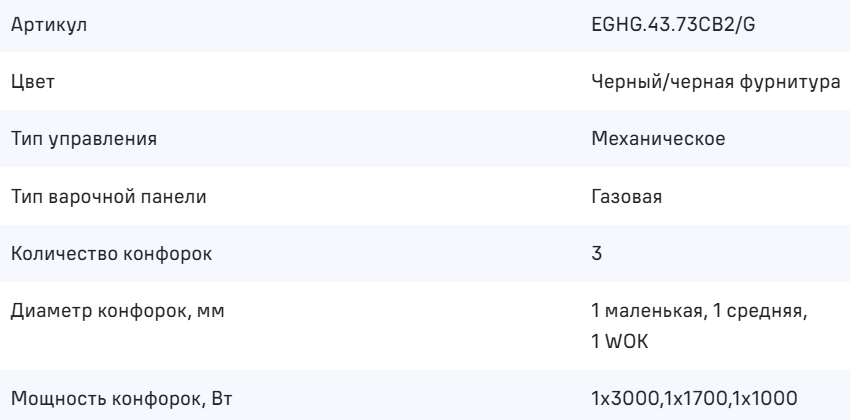
Task: Click the 'Тип управления' label
Action: pyautogui.click(x=83, y=139)
